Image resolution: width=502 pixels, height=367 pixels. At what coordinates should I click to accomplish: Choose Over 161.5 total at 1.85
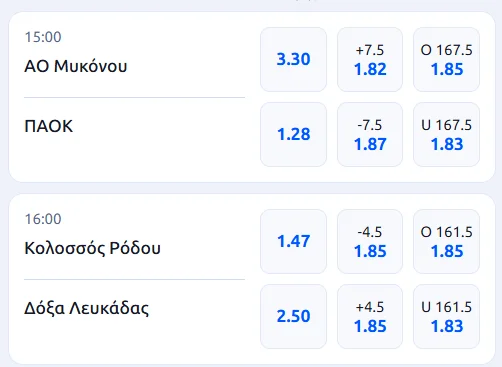pyautogui.click(x=447, y=241)
